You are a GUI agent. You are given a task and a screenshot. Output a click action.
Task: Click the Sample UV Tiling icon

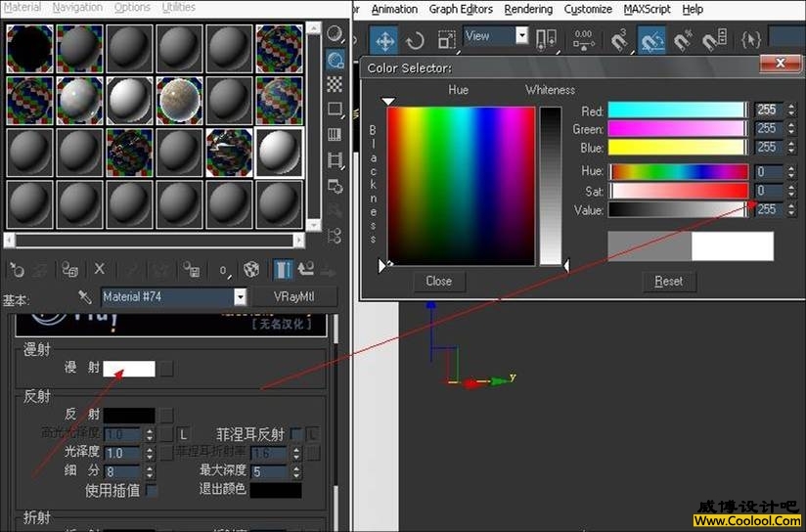(x=336, y=109)
